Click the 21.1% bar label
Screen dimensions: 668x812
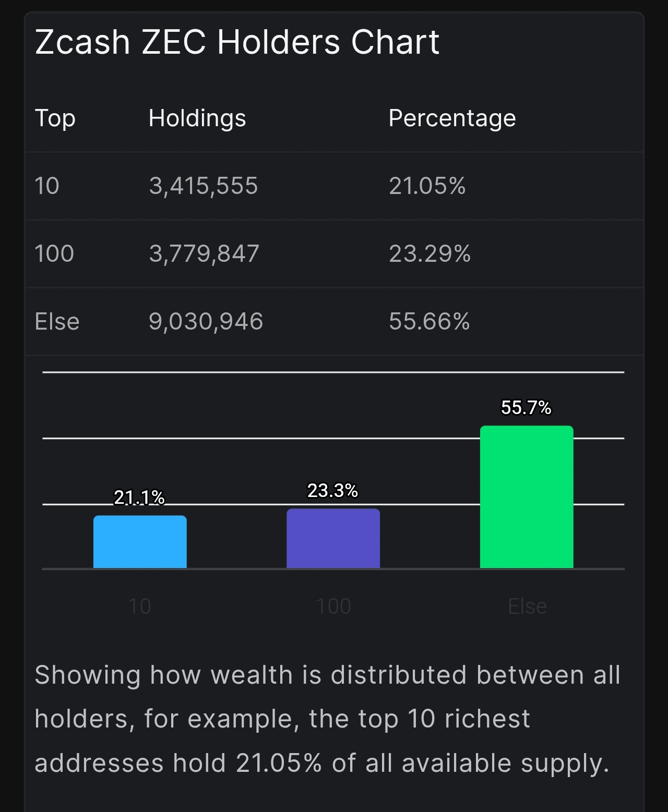pos(139,497)
